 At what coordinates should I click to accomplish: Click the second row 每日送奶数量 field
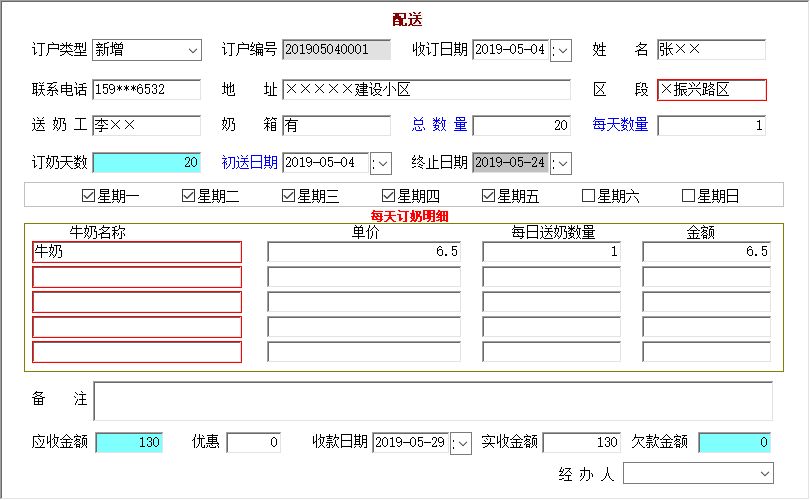551,277
